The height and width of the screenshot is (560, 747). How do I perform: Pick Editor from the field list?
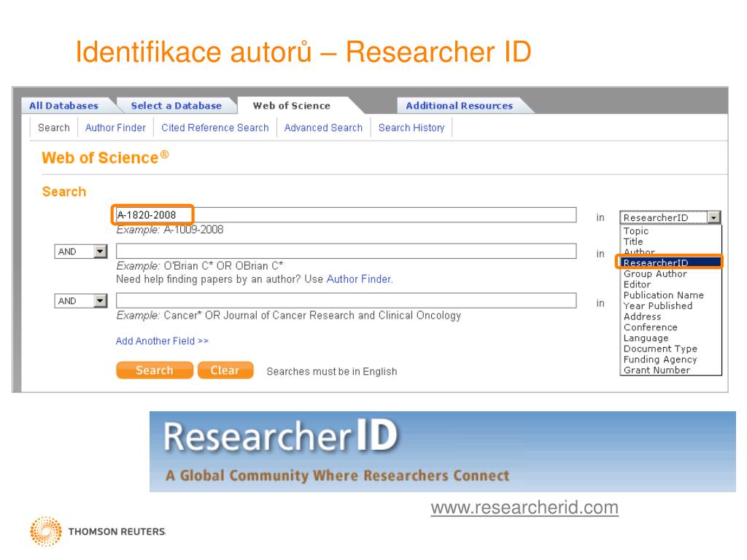point(637,284)
